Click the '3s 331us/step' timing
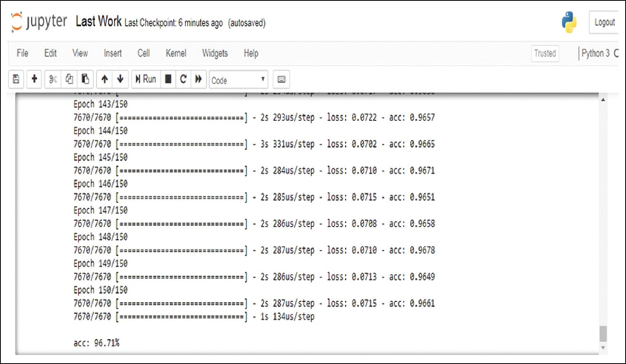This screenshot has height=364, width=626. [288, 144]
